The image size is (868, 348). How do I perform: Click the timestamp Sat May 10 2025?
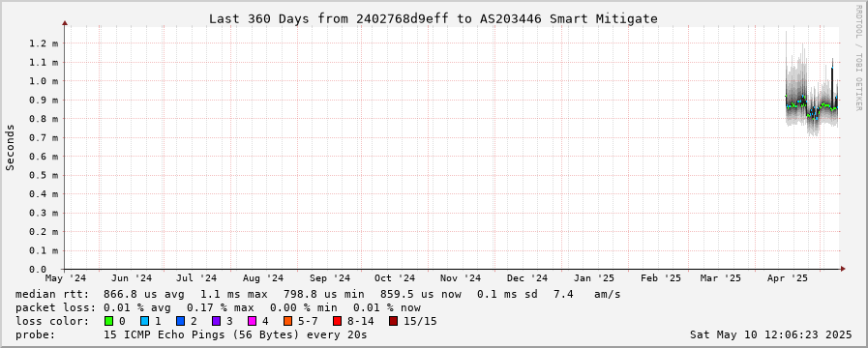tap(770, 334)
